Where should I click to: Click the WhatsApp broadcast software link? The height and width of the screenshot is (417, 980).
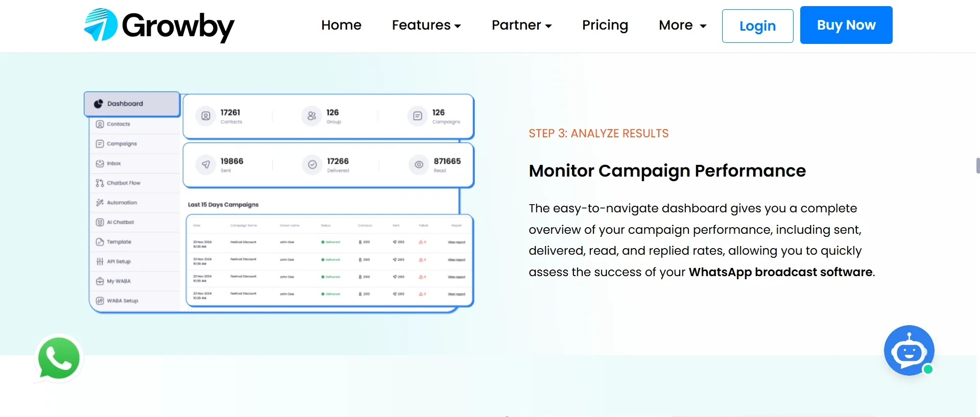pyautogui.click(x=780, y=272)
